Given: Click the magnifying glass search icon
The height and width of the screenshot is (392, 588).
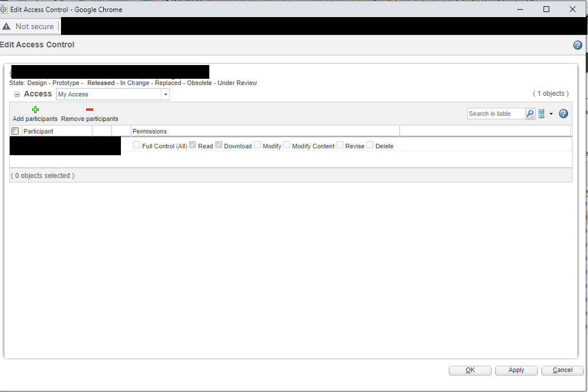Looking at the screenshot, I should pos(530,114).
